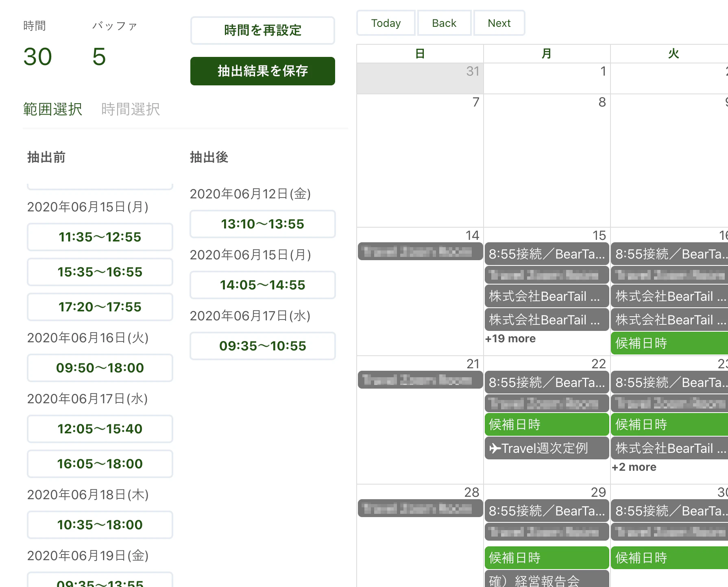The width and height of the screenshot is (728, 587).
Task: Select the 17:20～17:55 time slot
Action: pyautogui.click(x=100, y=307)
